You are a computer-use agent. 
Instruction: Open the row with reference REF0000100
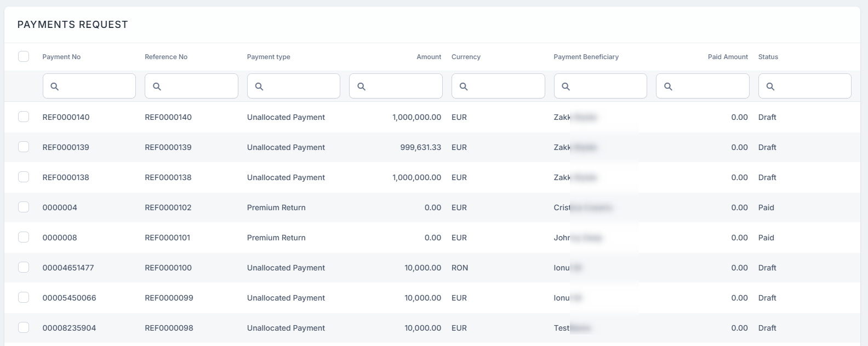pyautogui.click(x=168, y=268)
